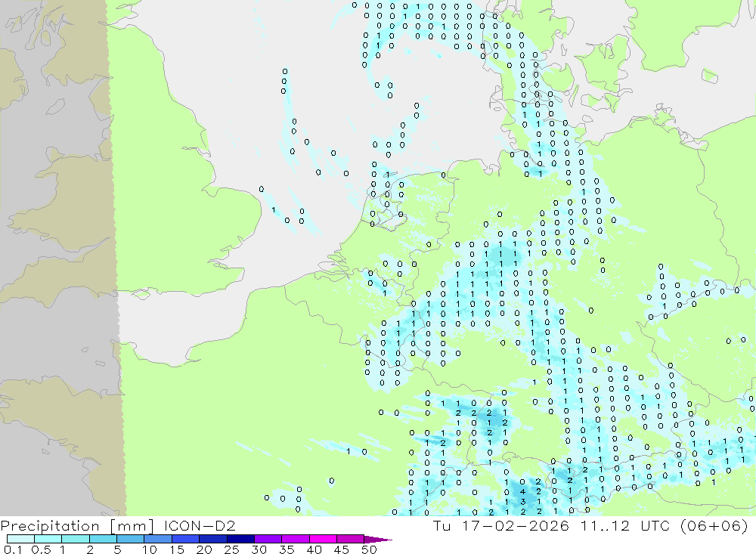Click the '50' legend scale label
The width and height of the screenshot is (756, 554).
coord(370,549)
